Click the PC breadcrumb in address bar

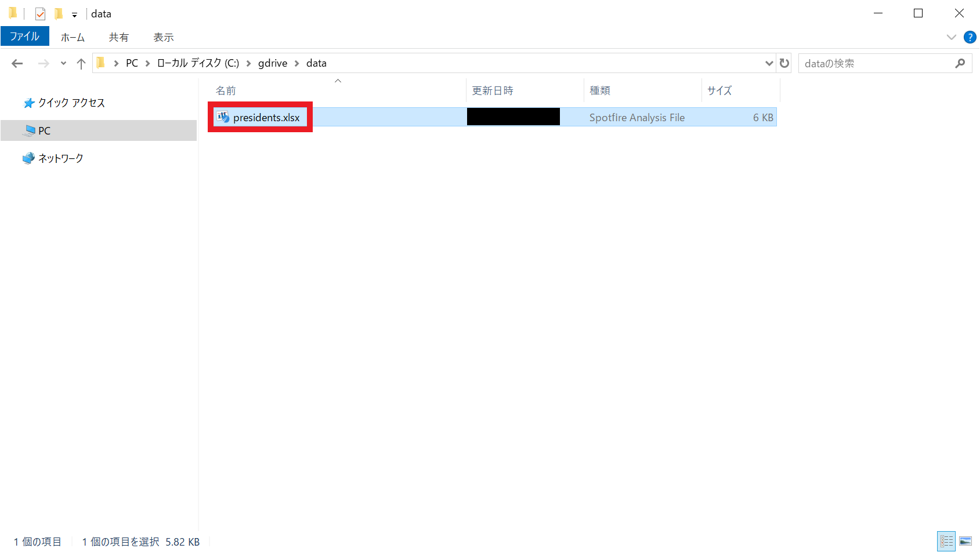click(132, 63)
